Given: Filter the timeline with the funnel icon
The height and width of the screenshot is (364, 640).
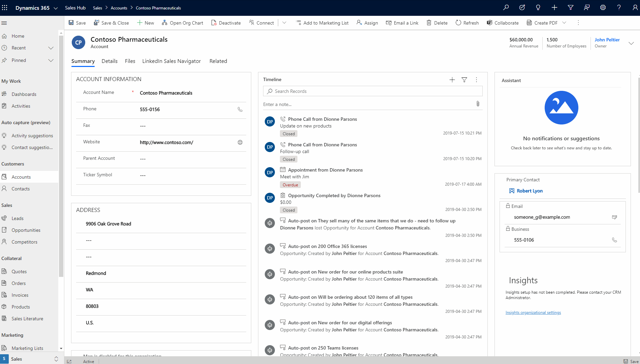Looking at the screenshot, I should click(464, 80).
